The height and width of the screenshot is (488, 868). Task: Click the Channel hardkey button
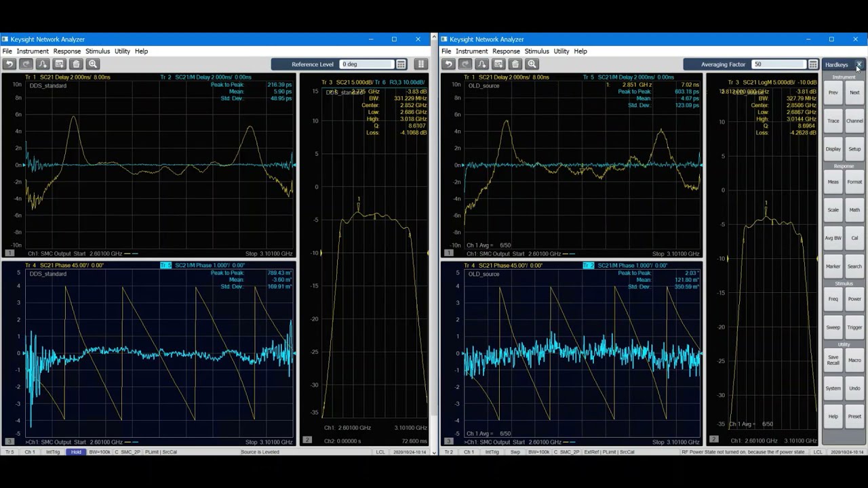tap(854, 121)
